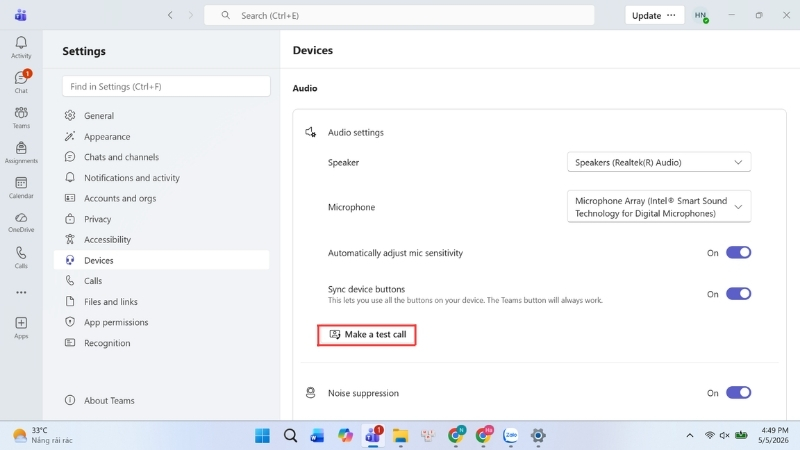Screen dimensions: 800x450
Task: Click the Search (Ctrl+E) box
Action: (x=399, y=15)
